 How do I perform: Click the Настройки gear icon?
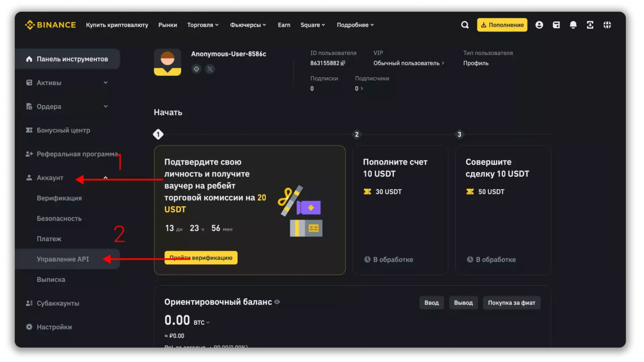[x=29, y=327]
